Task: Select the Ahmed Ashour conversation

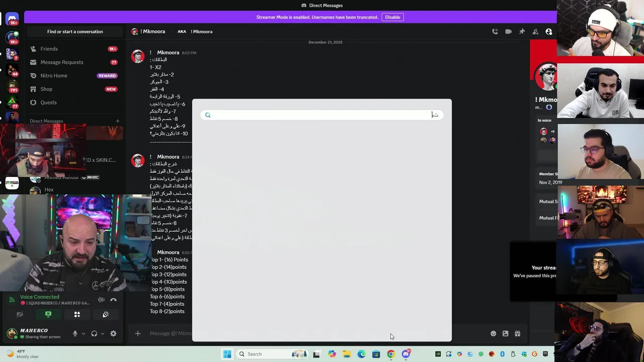Action: coord(61,177)
